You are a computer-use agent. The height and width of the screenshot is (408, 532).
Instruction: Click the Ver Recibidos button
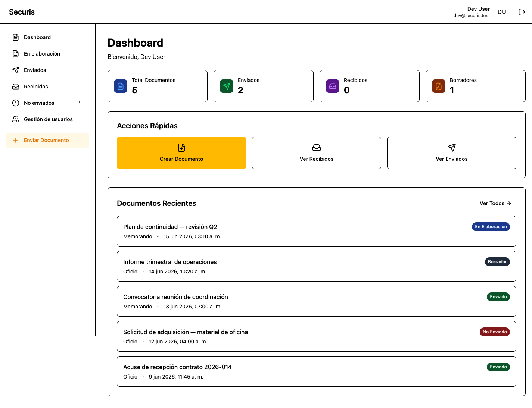[x=317, y=153]
